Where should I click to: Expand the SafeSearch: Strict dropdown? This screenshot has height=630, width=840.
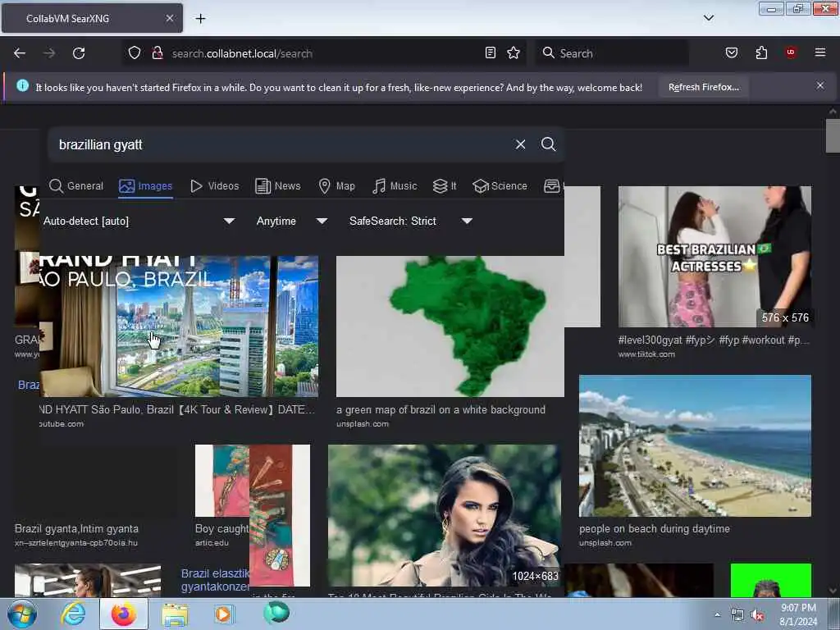[x=410, y=221]
